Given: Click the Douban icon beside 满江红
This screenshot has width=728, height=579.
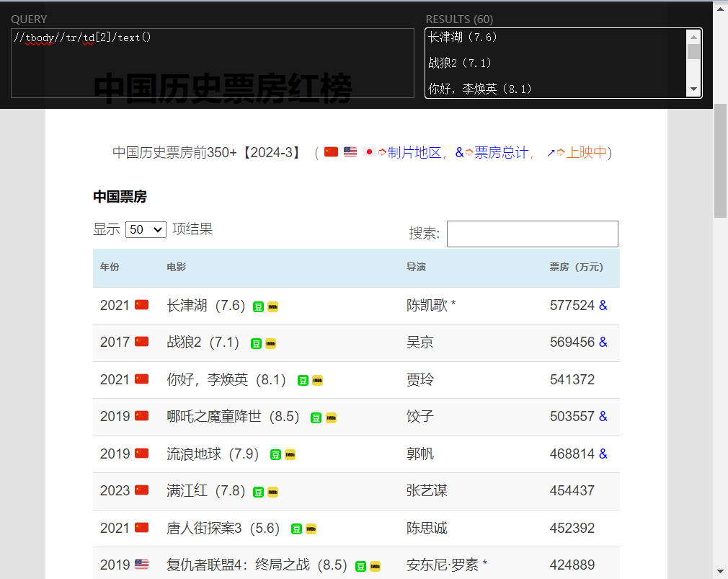Looking at the screenshot, I should [x=258, y=492].
